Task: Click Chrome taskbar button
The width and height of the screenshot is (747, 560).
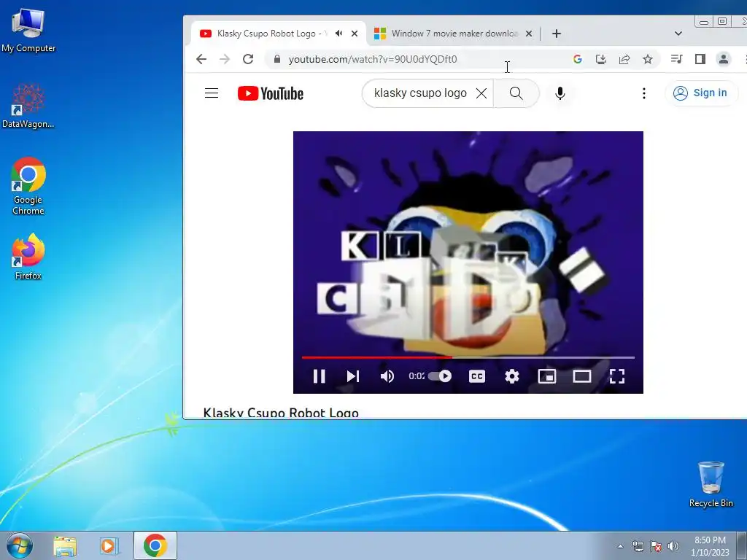Action: [155, 545]
